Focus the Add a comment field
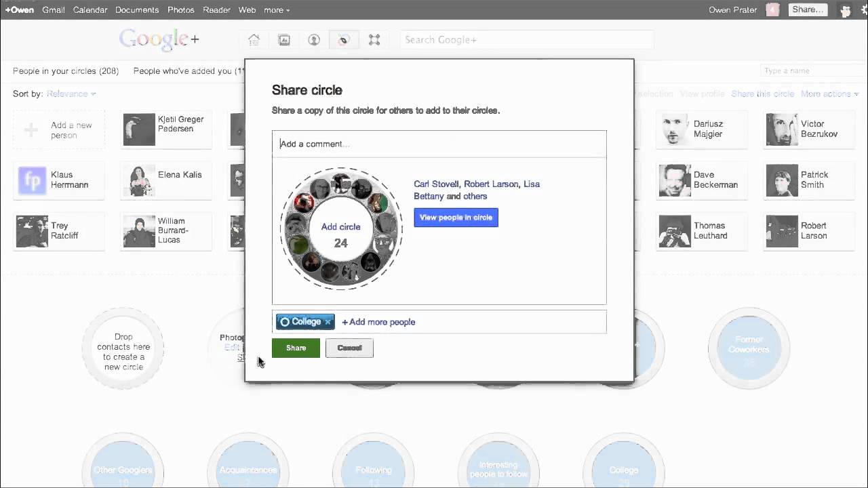Image resolution: width=868 pixels, height=488 pixels. click(439, 144)
